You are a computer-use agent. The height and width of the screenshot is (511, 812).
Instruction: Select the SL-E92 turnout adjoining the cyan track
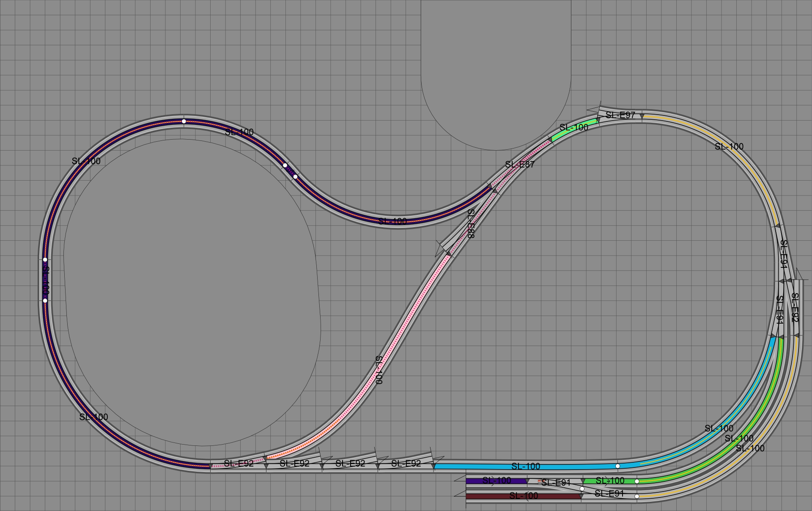pyautogui.click(x=406, y=464)
